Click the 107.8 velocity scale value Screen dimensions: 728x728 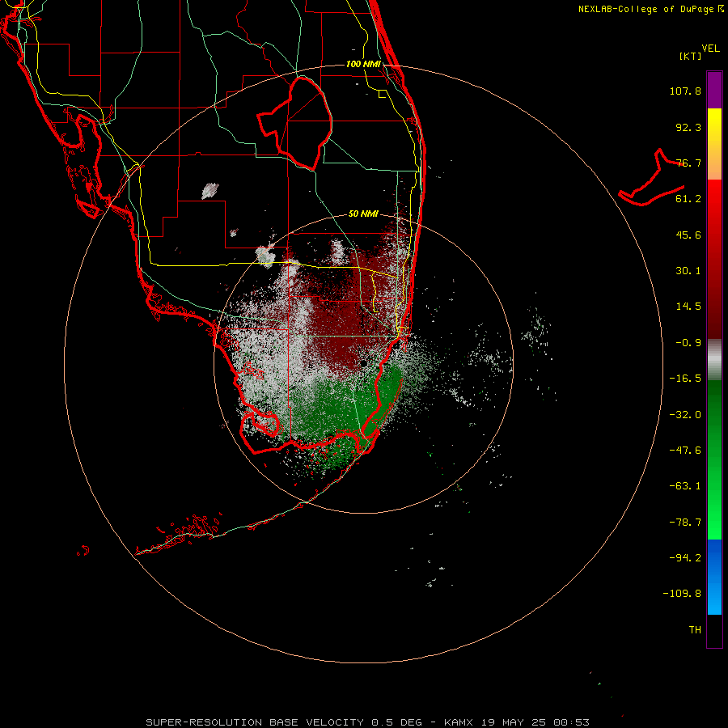(685, 91)
